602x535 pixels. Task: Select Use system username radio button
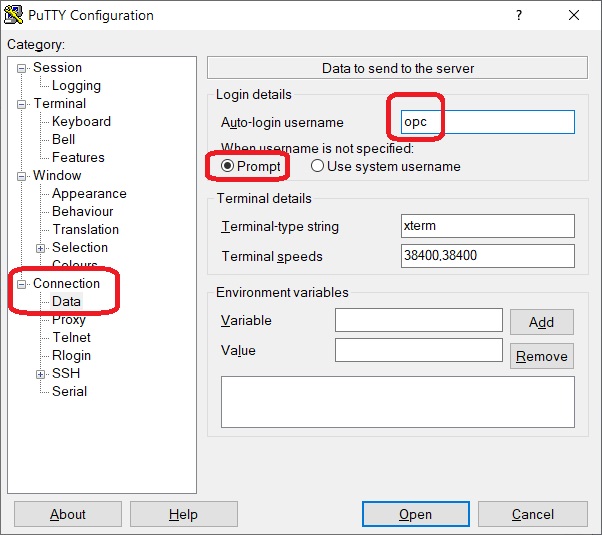pyautogui.click(x=317, y=166)
